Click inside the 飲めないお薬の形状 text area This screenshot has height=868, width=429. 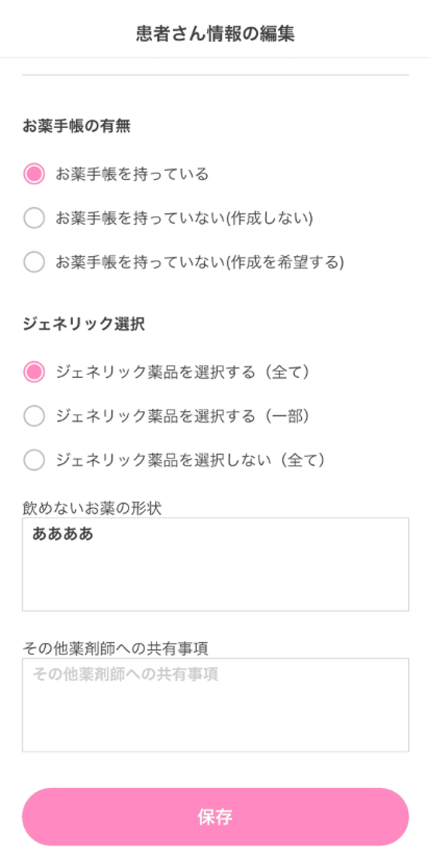tap(214, 564)
